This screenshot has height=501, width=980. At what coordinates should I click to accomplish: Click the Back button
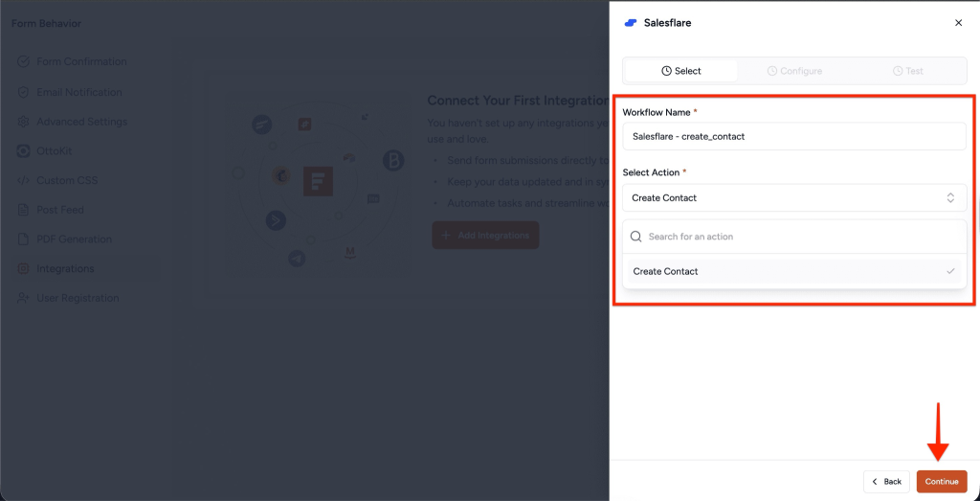tap(886, 481)
